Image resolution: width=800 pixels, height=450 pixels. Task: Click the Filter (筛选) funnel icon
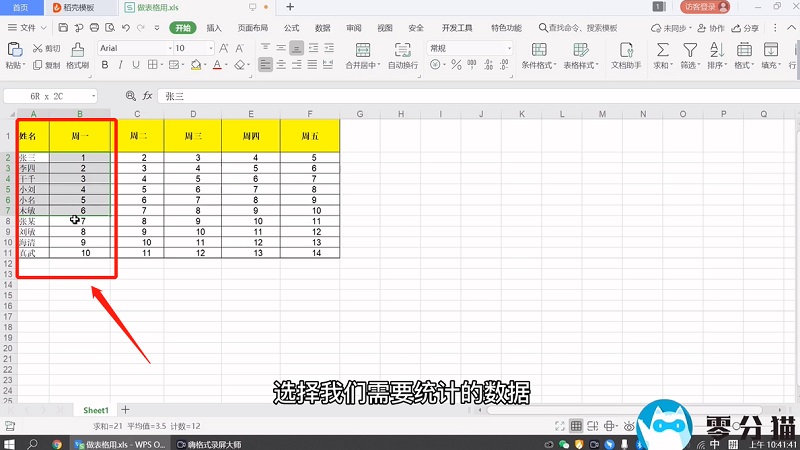689,50
